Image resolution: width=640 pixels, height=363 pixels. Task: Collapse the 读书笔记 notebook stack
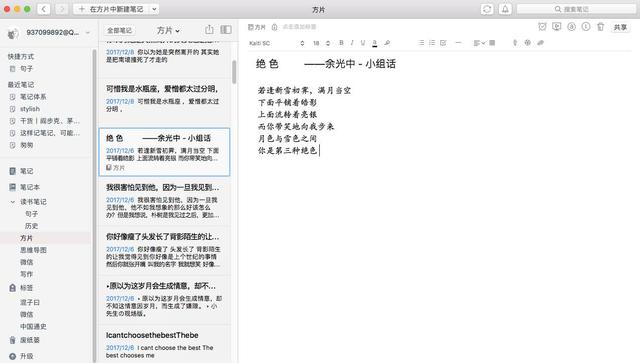[x=13, y=202]
